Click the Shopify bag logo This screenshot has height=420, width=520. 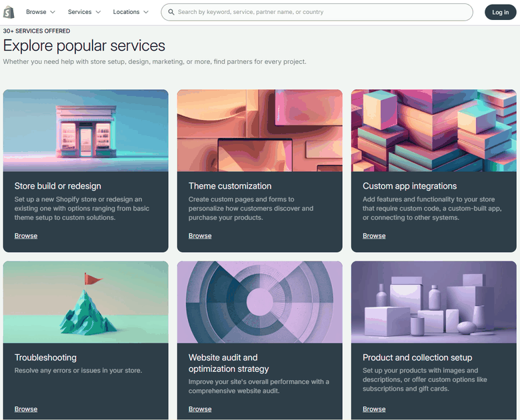[9, 12]
